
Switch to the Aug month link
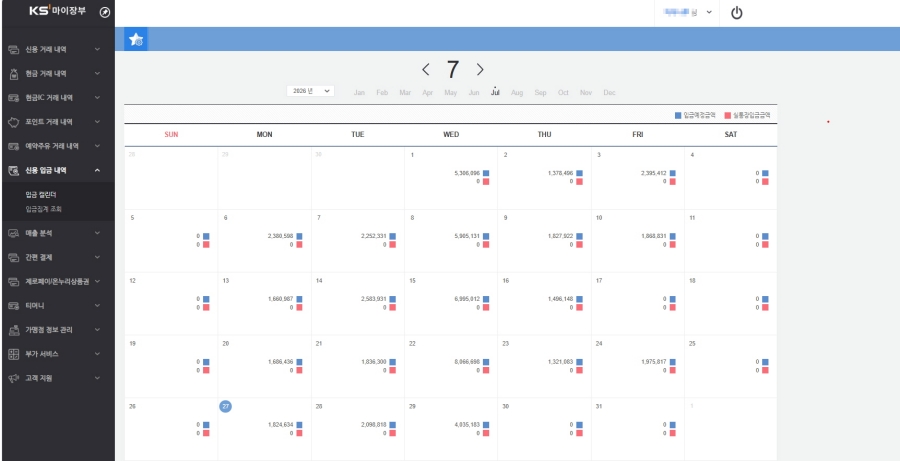[x=517, y=92]
